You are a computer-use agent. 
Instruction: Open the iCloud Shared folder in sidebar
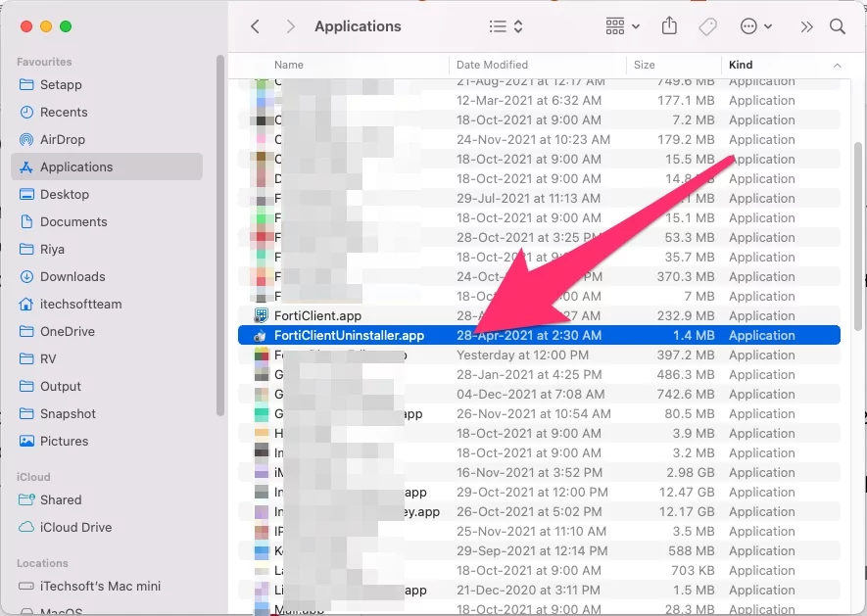click(x=107, y=499)
